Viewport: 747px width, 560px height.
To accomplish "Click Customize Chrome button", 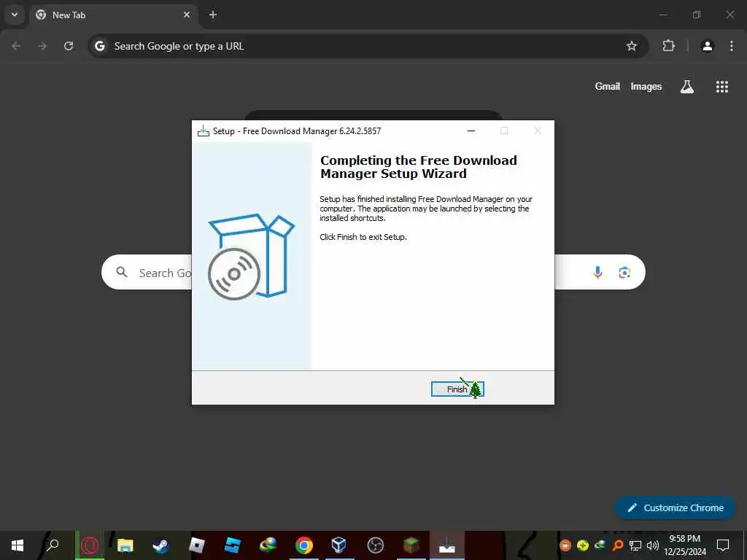I will pyautogui.click(x=675, y=507).
